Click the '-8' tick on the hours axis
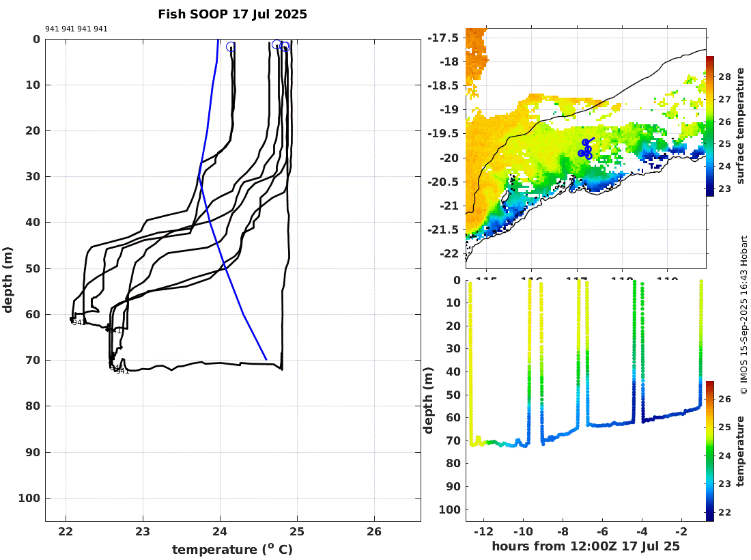Viewport: 751px width, 560px height. click(563, 531)
